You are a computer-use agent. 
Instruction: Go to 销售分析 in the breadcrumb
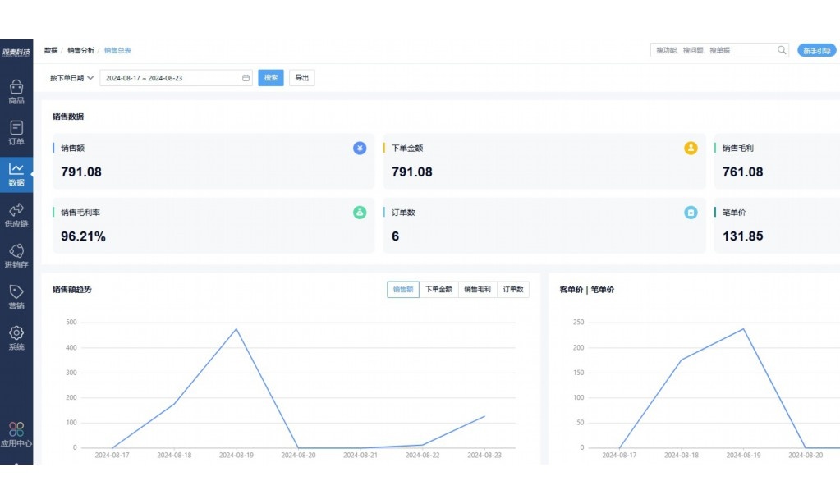[80, 50]
